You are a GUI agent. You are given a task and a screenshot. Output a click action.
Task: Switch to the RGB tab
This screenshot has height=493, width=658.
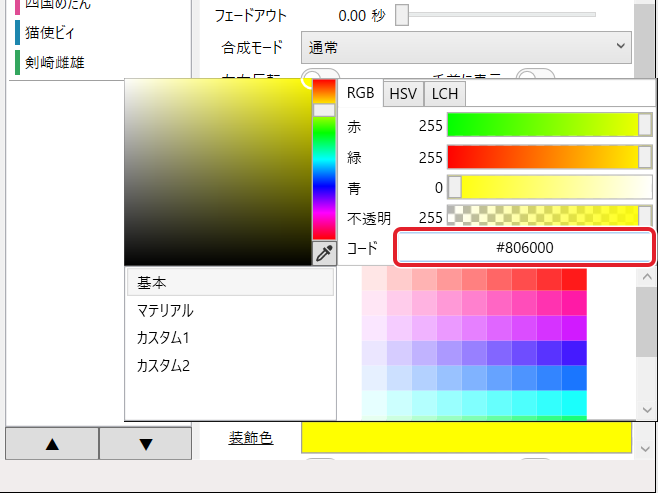coord(360,93)
